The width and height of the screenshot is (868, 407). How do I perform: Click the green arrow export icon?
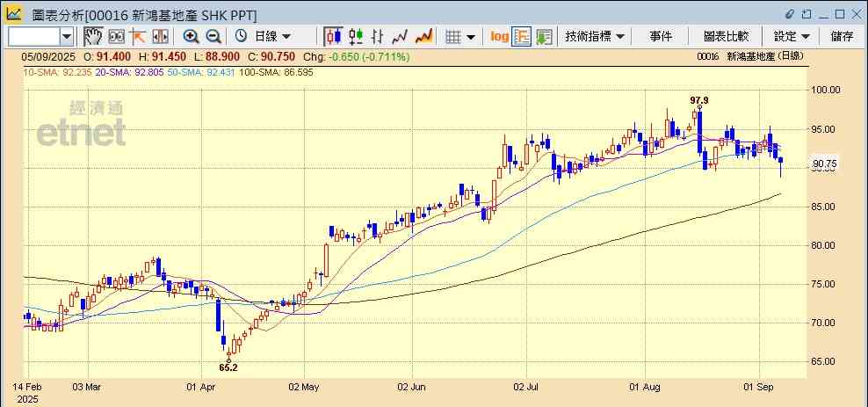point(544,37)
